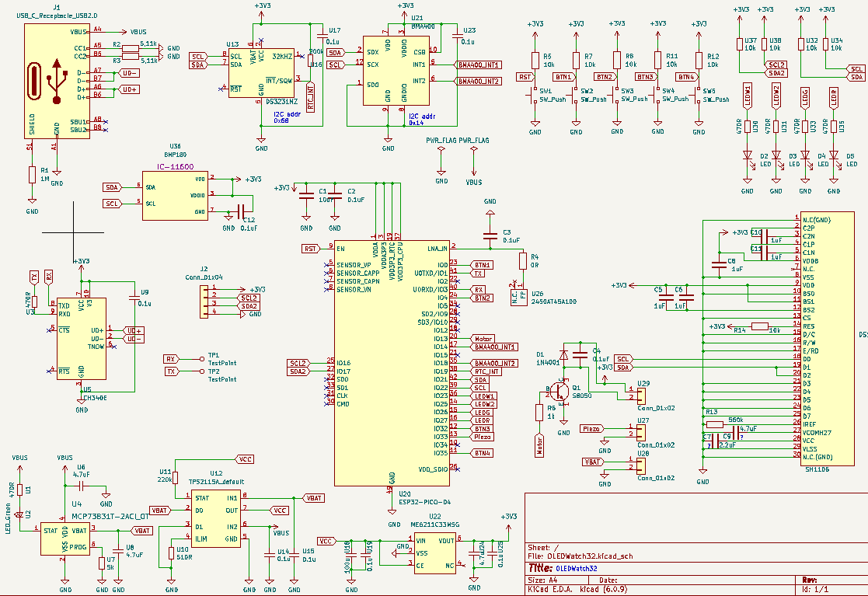Select the MCP73831T charger chip U4
868x596 pixels.
(x=64, y=539)
